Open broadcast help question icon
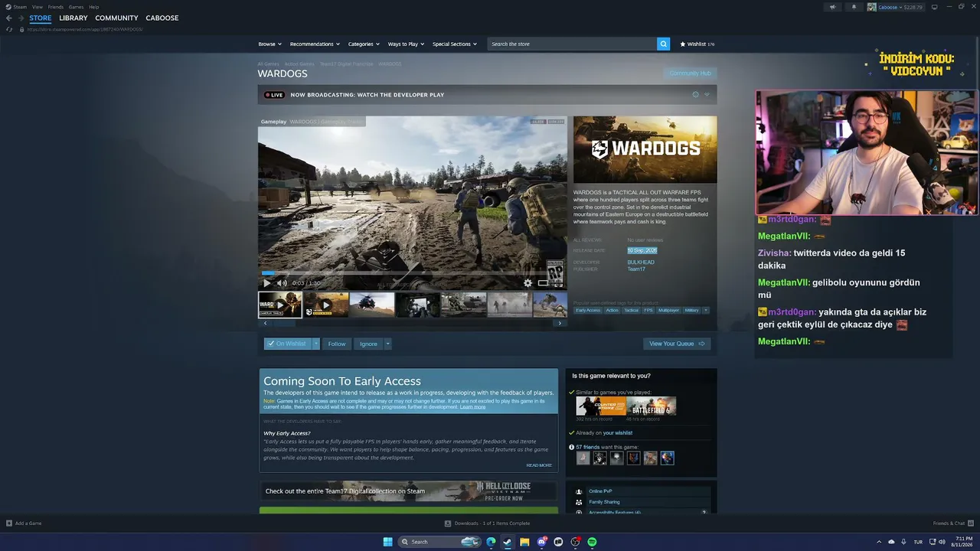This screenshot has width=980, height=551. pos(695,95)
